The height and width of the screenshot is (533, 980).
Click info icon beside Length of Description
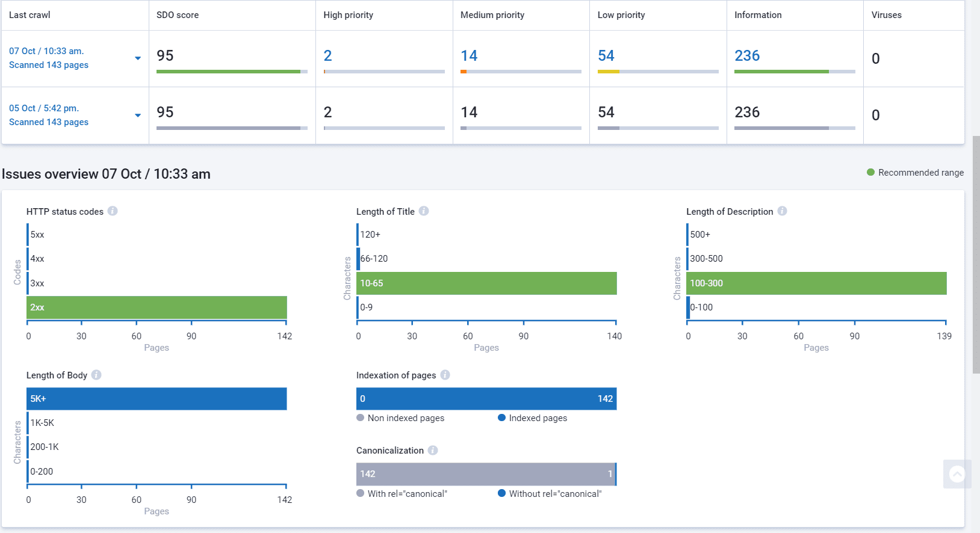tap(782, 211)
